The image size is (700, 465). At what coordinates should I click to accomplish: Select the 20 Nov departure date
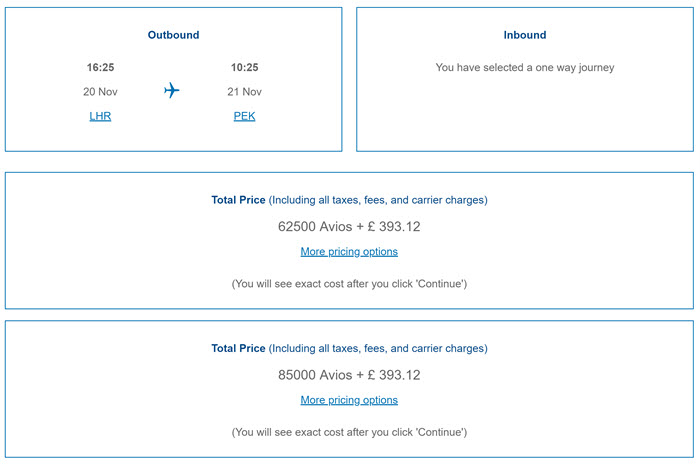pos(100,91)
